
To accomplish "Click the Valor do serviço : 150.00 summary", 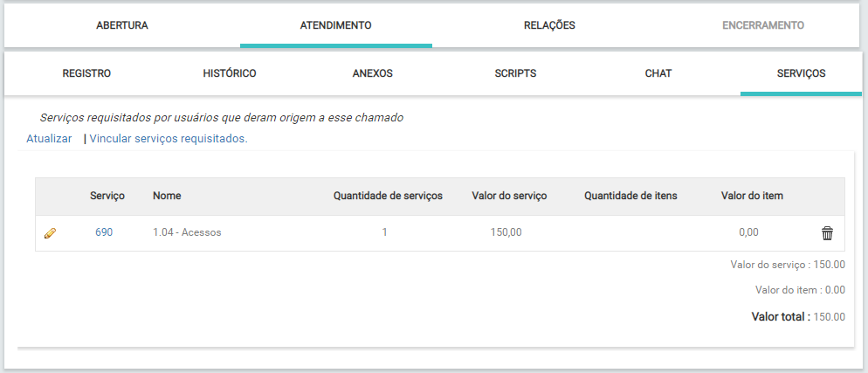I will (x=788, y=265).
